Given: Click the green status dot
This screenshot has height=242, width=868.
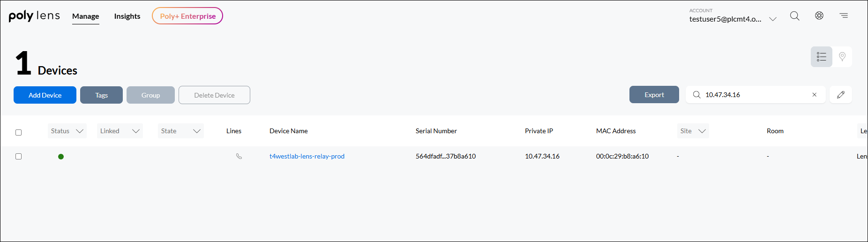Looking at the screenshot, I should [61, 157].
